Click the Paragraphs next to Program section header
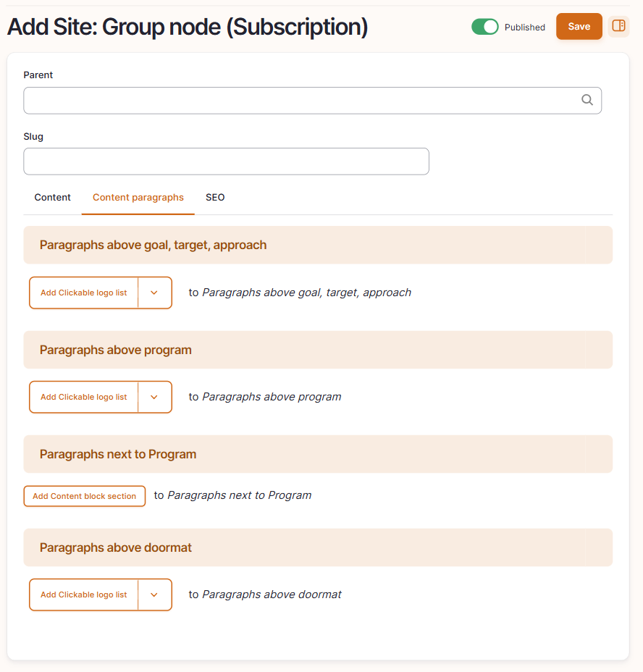 point(318,454)
